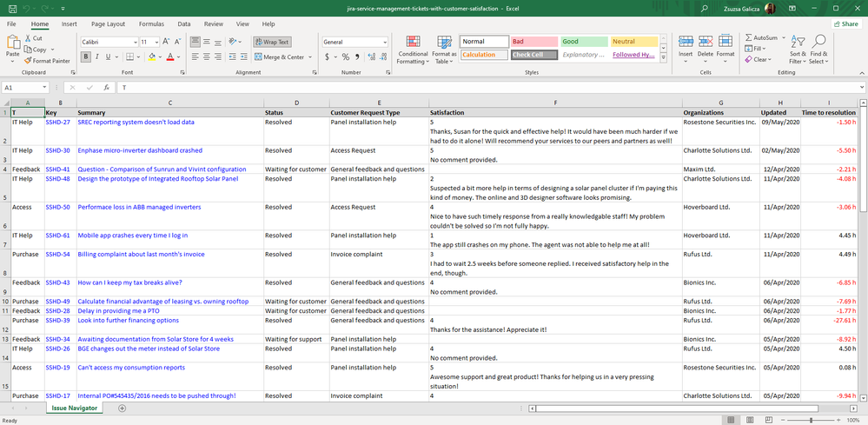Apply Middle Align vertical alignment
Viewport: 868px width, 425px height.
point(207,42)
